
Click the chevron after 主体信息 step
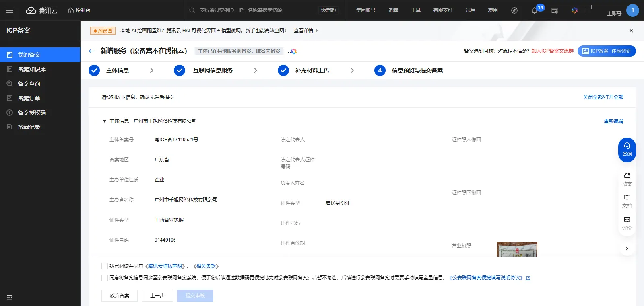click(151, 70)
